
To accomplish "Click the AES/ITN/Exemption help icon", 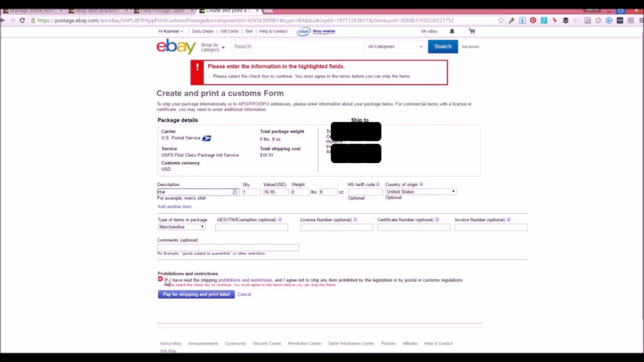I will (280, 220).
